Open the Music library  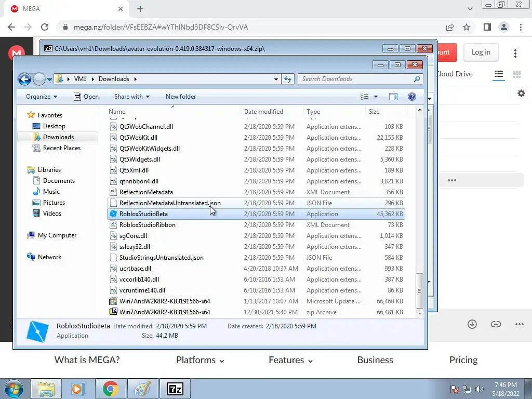(x=51, y=192)
